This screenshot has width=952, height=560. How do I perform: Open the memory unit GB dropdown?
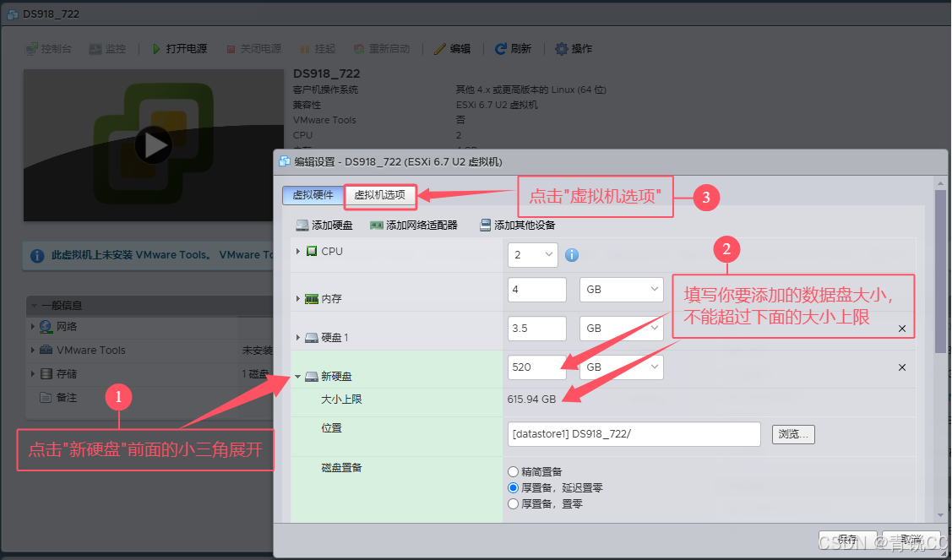pyautogui.click(x=621, y=290)
